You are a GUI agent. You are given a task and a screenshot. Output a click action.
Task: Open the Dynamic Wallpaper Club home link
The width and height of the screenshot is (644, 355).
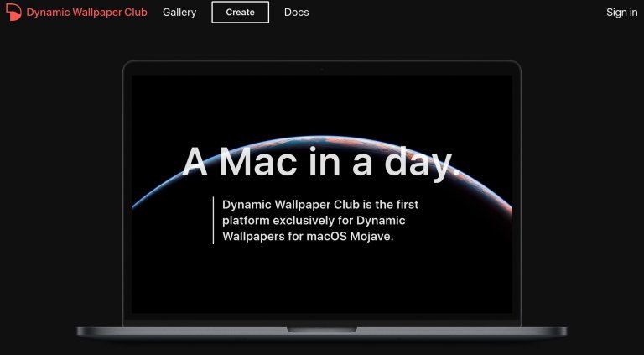point(86,13)
